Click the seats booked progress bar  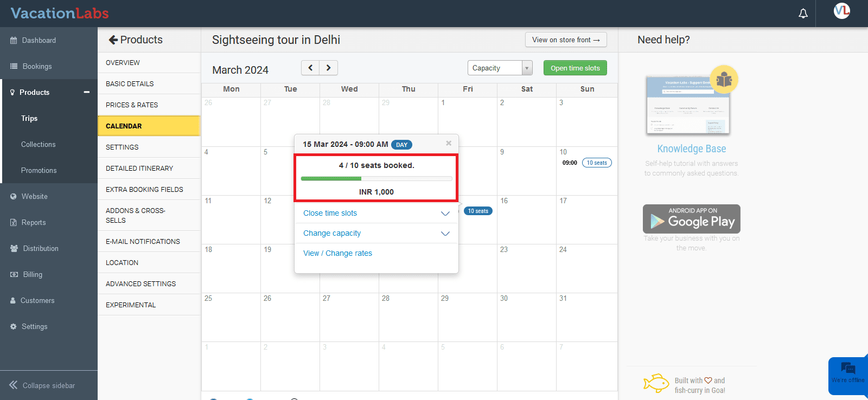click(x=376, y=178)
